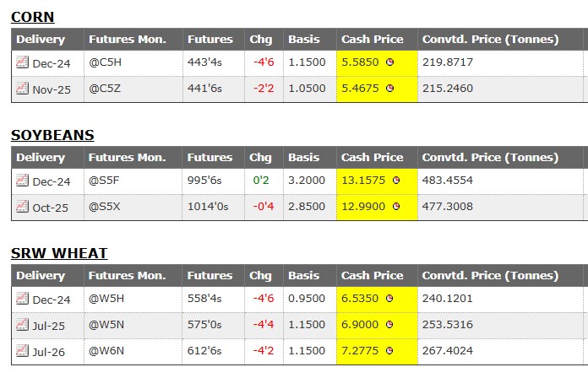Screen dimensions: 588x378
Task: Open chart icon for SRW Wheat Dec-24
Action: click(x=23, y=299)
